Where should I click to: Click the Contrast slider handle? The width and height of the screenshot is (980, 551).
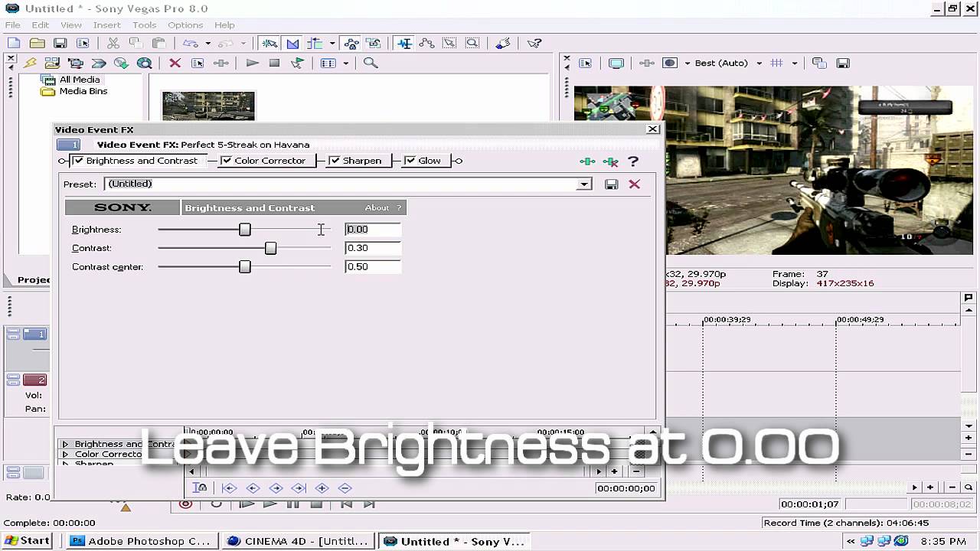270,248
